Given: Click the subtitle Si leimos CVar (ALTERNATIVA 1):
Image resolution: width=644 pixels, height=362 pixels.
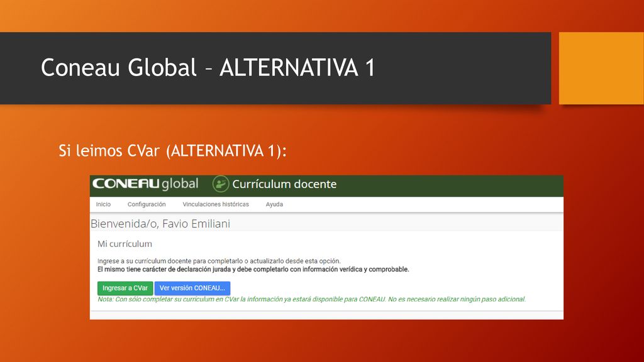Looking at the screenshot, I should click(x=172, y=151).
